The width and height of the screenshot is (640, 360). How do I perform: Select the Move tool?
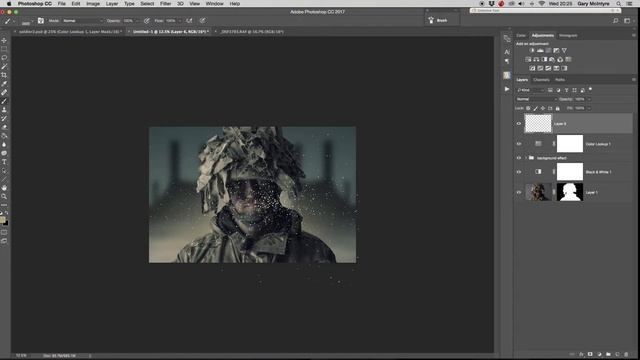4,40
